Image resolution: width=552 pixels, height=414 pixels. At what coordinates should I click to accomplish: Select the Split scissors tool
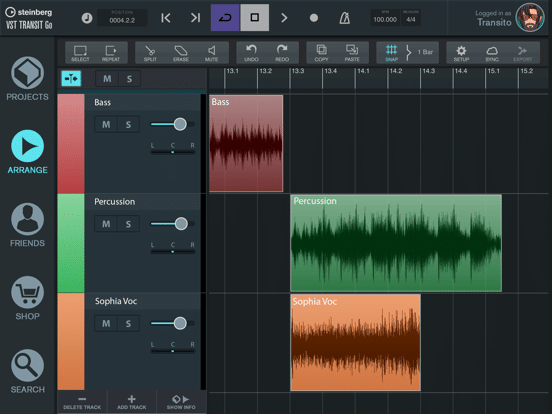coord(150,53)
